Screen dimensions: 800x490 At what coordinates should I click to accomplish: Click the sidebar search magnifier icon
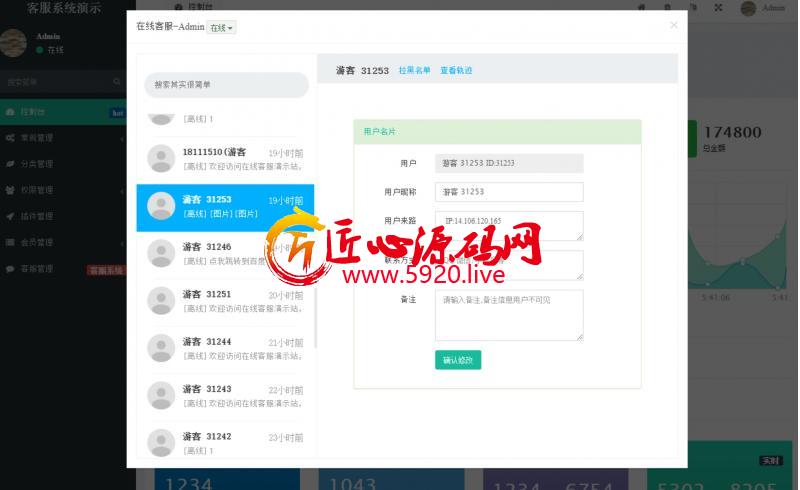click(117, 82)
